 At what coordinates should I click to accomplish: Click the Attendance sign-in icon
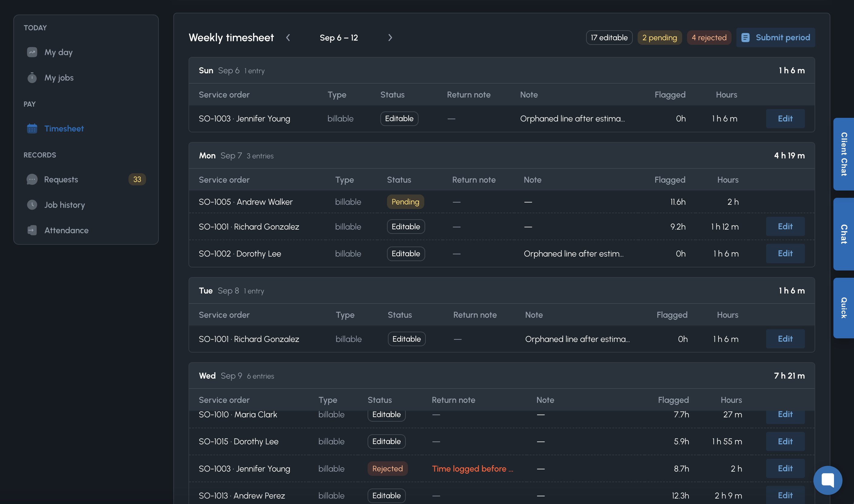(x=32, y=230)
